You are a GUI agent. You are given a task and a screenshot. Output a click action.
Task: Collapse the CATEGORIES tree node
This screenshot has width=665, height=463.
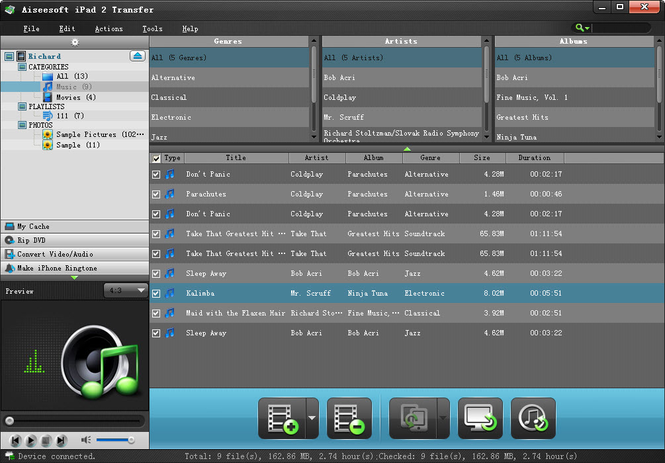(x=22, y=67)
